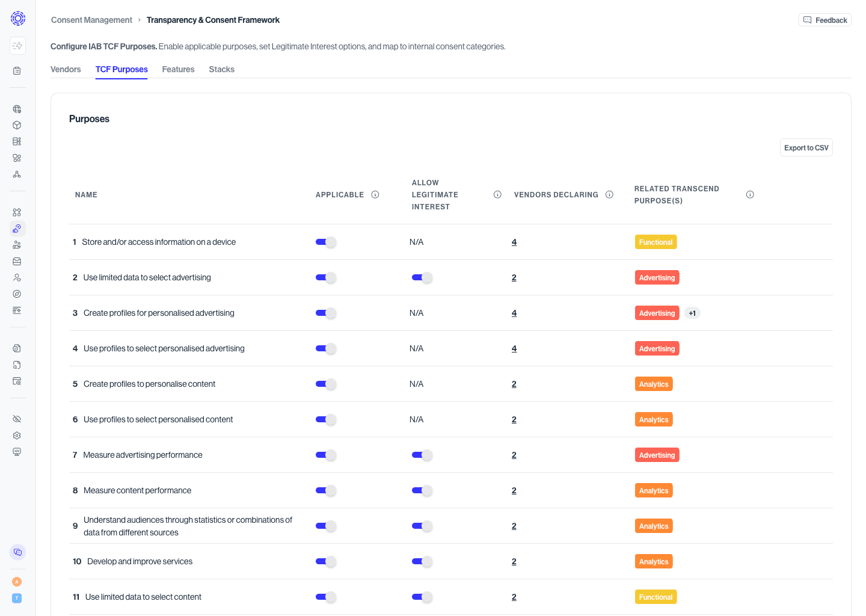The image size is (866, 616).
Task: Click the blue T organization avatar
Action: [x=17, y=598]
